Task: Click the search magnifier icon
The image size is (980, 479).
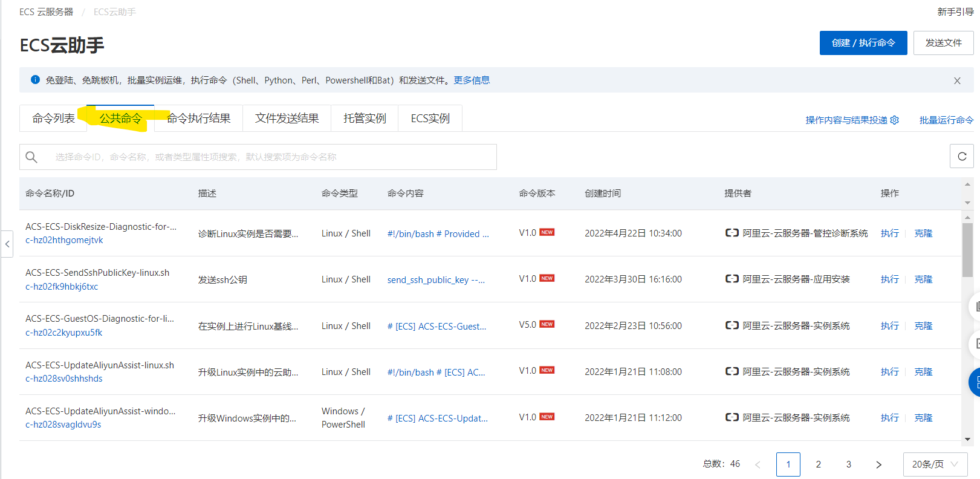Action: tap(31, 157)
